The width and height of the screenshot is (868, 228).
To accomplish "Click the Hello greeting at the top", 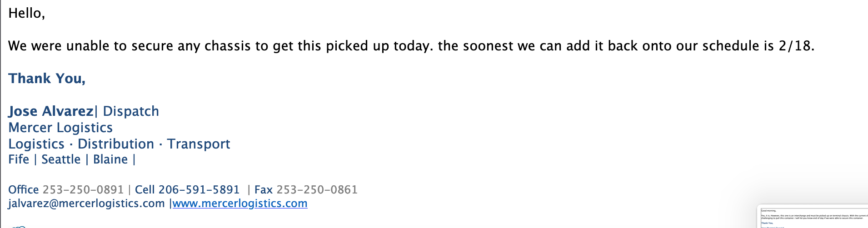I will pos(26,13).
